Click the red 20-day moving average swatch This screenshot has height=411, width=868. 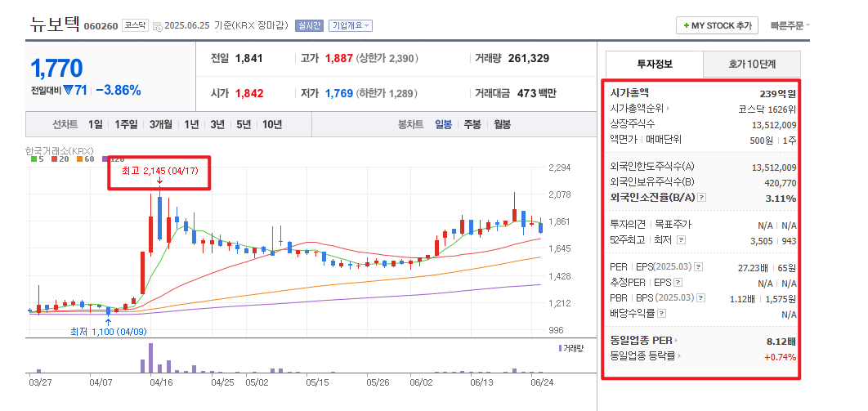(54, 159)
